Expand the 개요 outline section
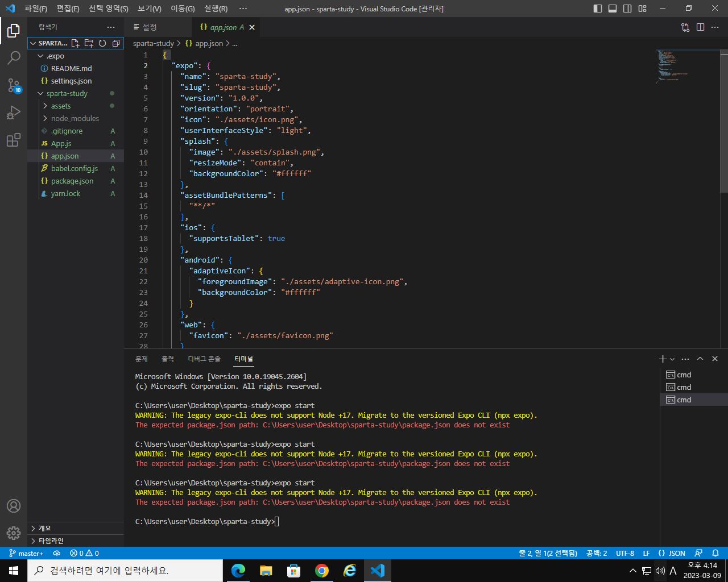Viewport: 728px width, 582px height. 76,528
